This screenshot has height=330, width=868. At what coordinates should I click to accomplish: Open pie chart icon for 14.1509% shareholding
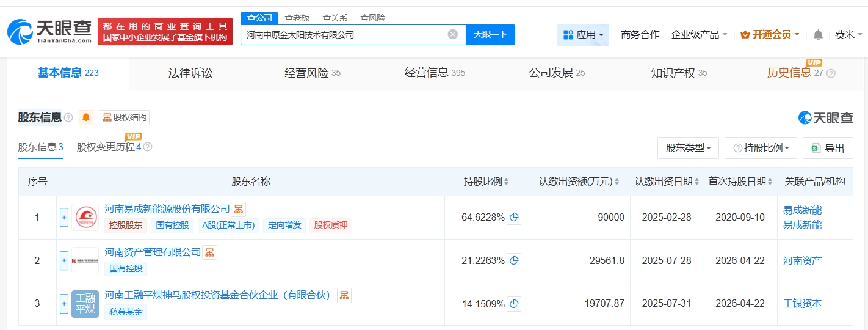click(514, 304)
